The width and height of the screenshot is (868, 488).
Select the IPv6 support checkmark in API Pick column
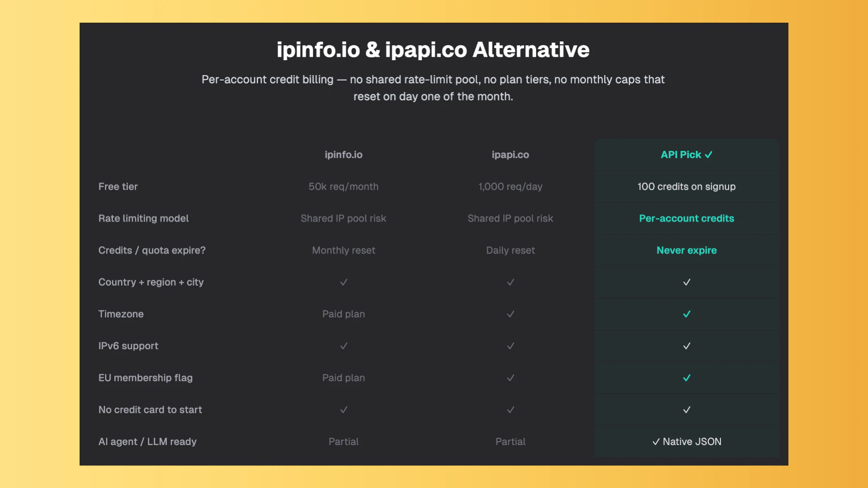point(687,346)
